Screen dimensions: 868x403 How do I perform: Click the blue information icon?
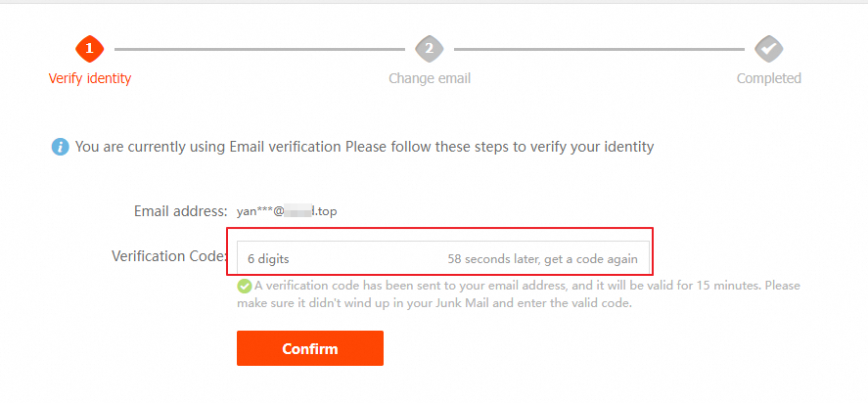[61, 148]
